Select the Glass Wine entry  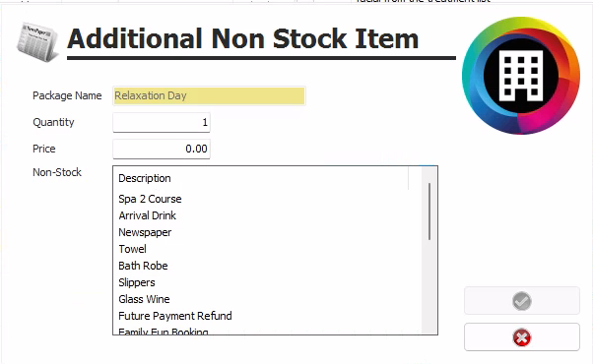(144, 299)
